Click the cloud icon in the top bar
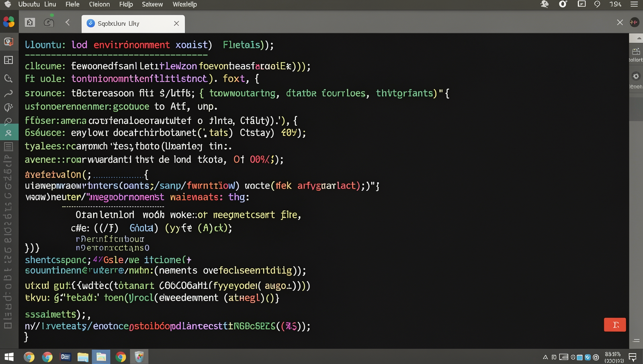643x364 pixels. click(545, 4)
